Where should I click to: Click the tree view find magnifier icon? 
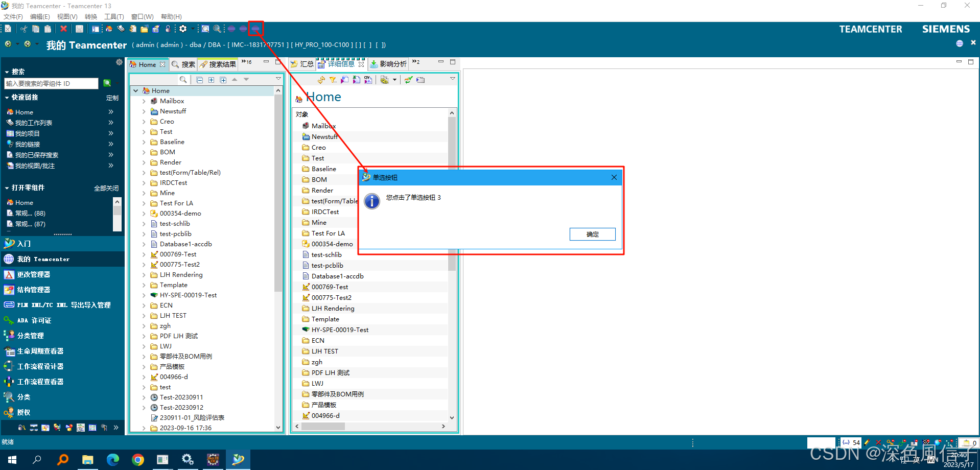click(183, 80)
